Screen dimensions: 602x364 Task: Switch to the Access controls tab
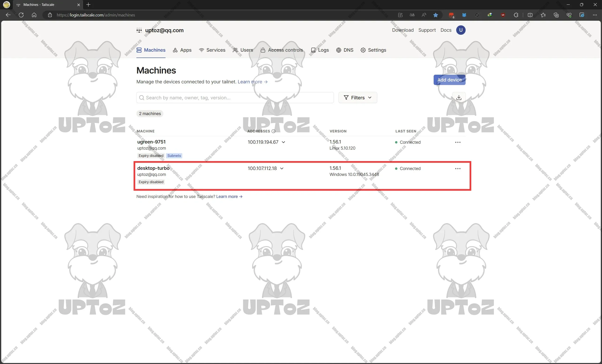pyautogui.click(x=282, y=50)
